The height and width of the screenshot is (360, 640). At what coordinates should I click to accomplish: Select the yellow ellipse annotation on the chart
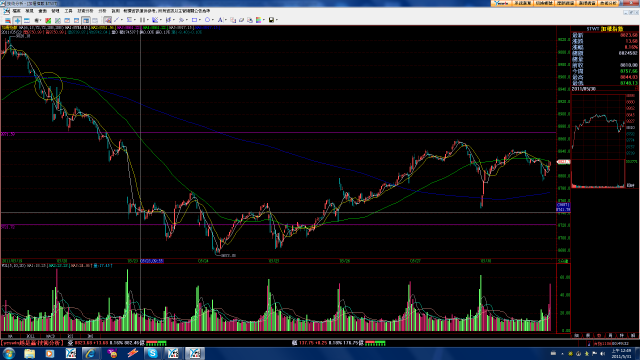49,86
